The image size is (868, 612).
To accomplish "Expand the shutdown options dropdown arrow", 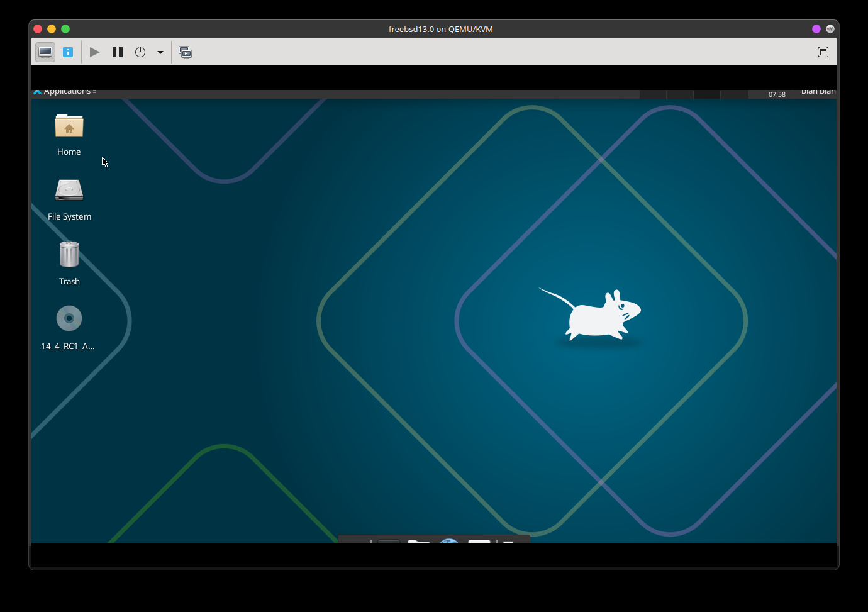I will [160, 52].
